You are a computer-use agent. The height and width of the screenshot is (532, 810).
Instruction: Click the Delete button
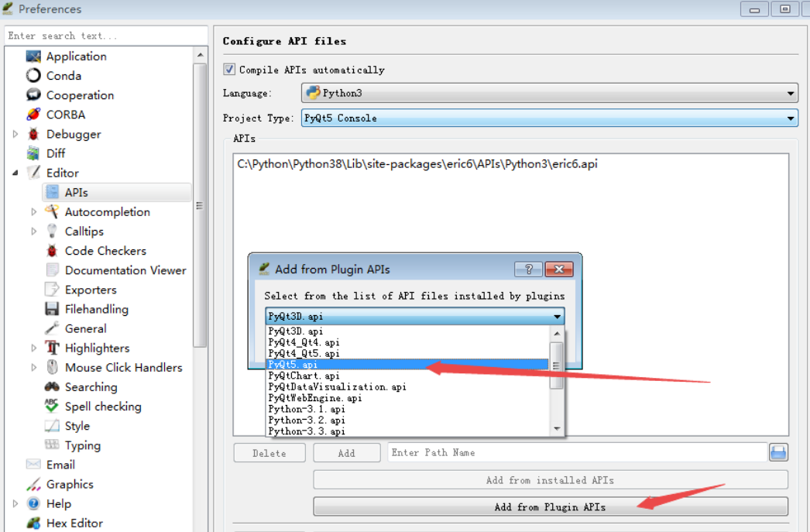269,453
